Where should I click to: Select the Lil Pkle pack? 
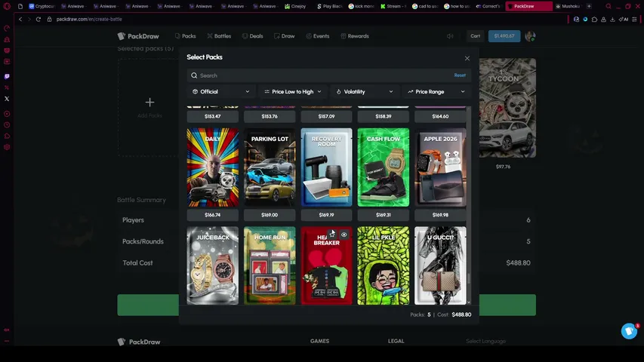coord(384,265)
